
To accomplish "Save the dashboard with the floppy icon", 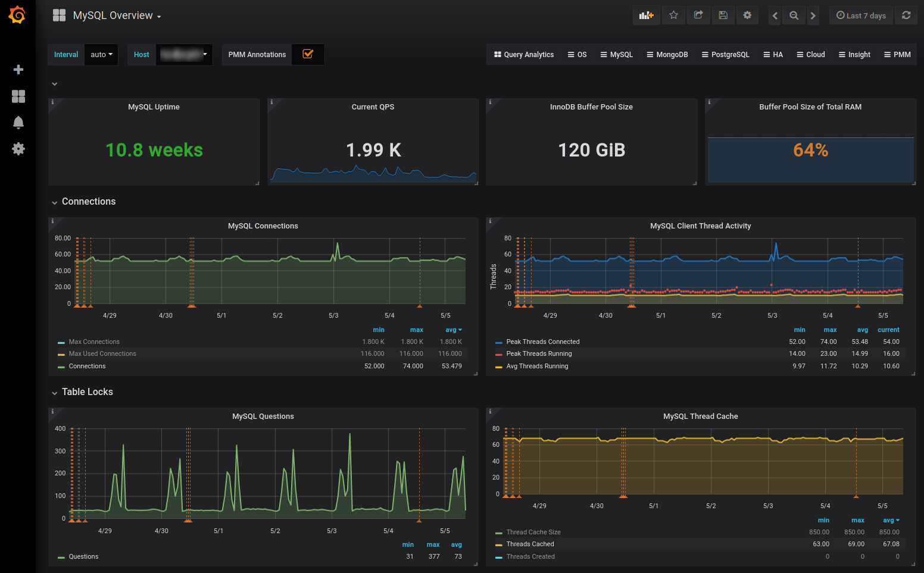I will [x=723, y=15].
